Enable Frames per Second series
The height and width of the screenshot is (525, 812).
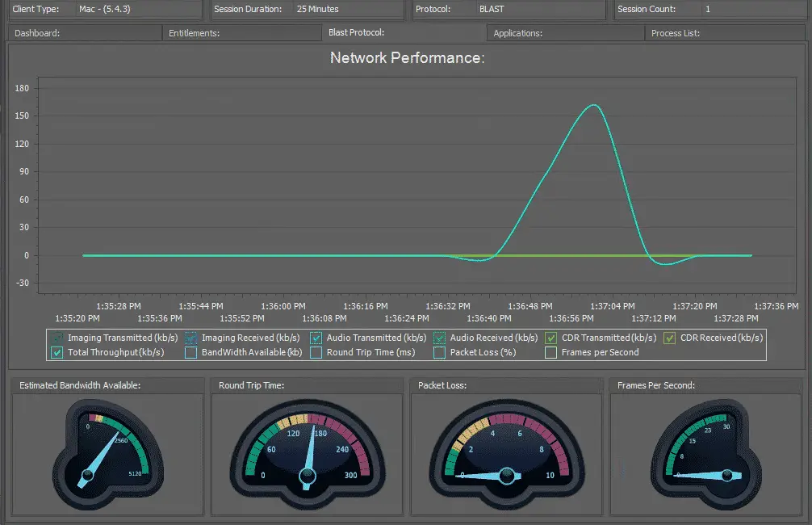tap(551, 352)
